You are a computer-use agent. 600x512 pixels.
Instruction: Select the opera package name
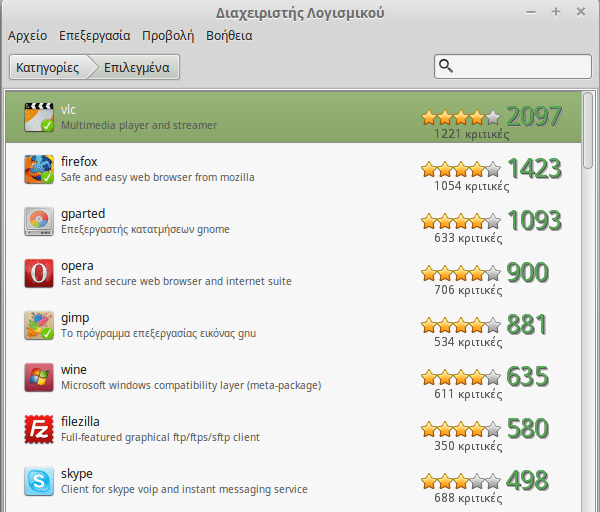point(77,266)
